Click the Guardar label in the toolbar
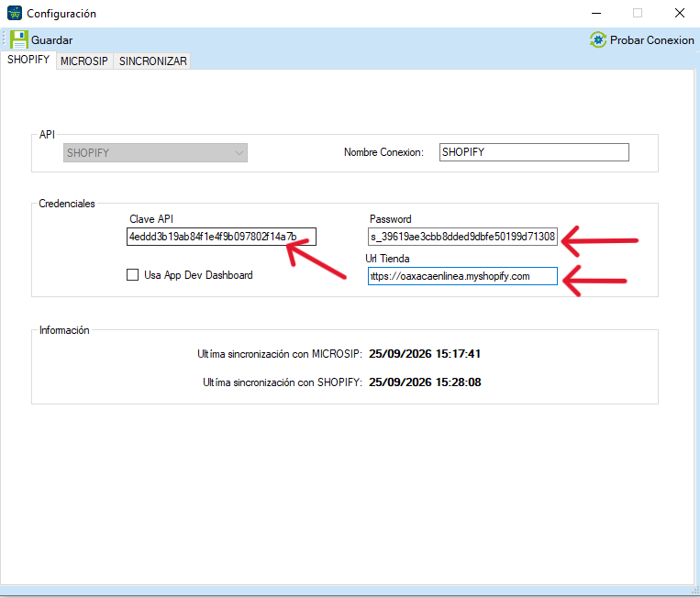The height and width of the screenshot is (598, 700). 51,40
